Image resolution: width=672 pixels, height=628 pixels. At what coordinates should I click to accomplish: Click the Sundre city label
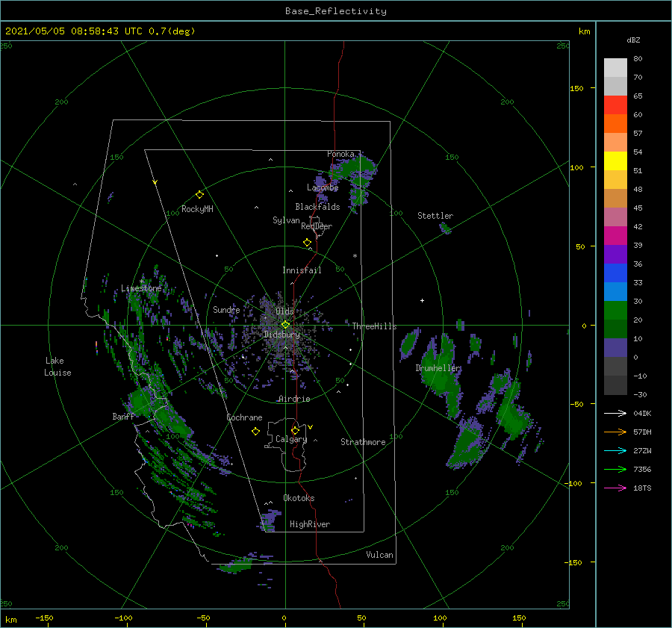click(x=226, y=310)
